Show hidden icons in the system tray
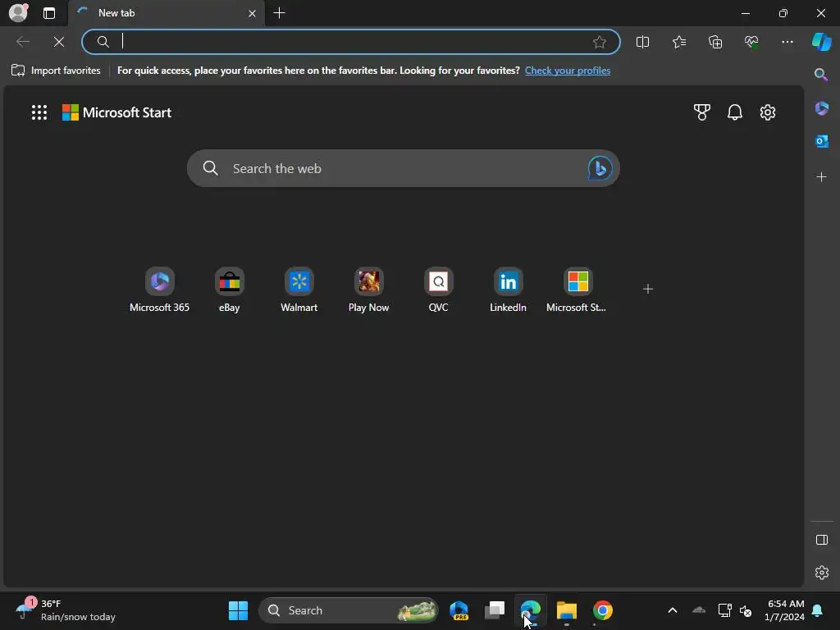Screen dimensions: 840x630 [x=673, y=610]
